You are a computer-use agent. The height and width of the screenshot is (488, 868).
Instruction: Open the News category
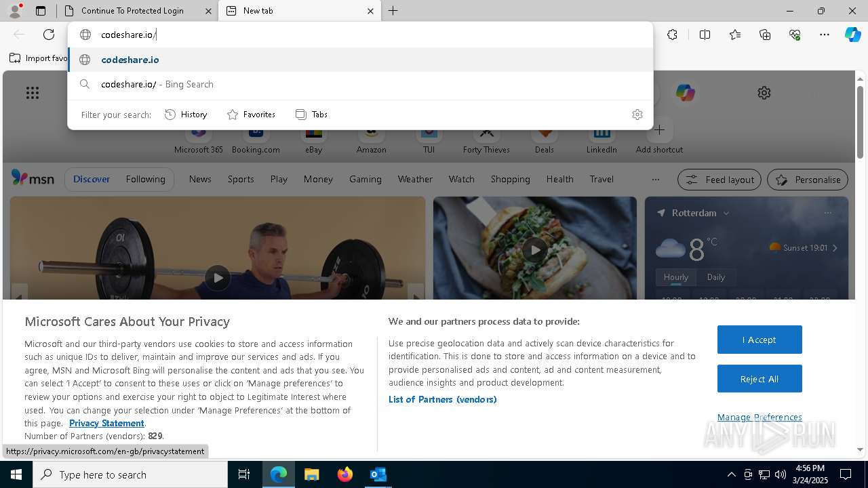coord(200,179)
